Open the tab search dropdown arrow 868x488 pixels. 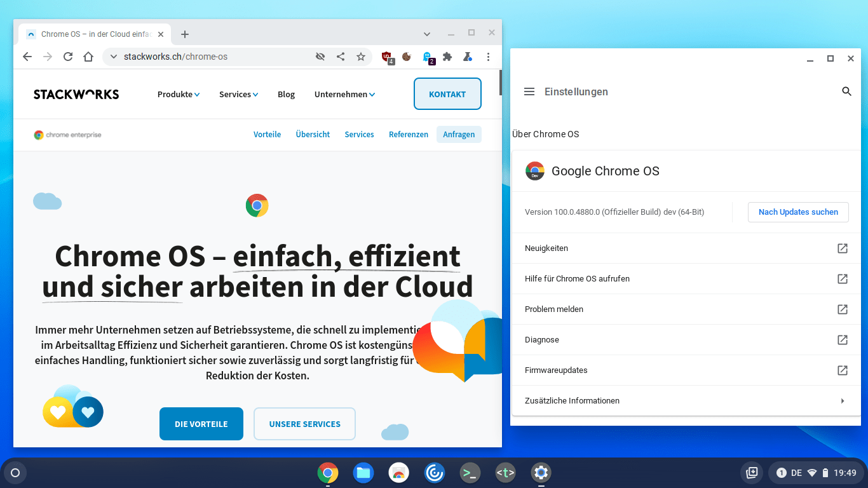tap(427, 34)
